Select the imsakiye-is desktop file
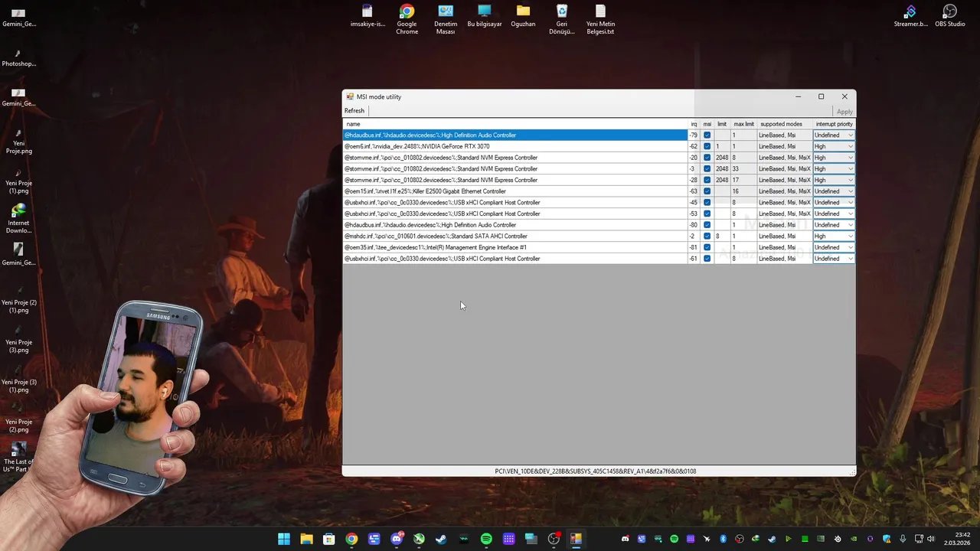Screen dimensions: 980x551 pyautogui.click(x=367, y=15)
